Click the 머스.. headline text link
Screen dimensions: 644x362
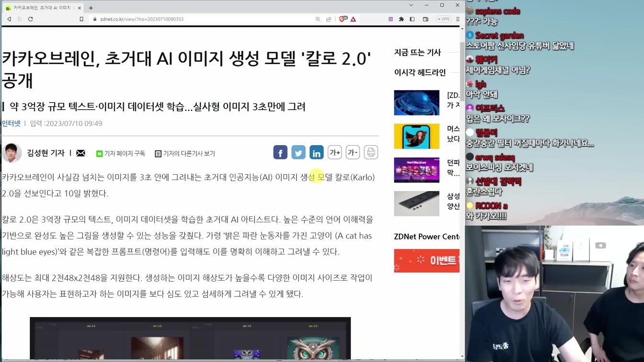tap(453, 134)
